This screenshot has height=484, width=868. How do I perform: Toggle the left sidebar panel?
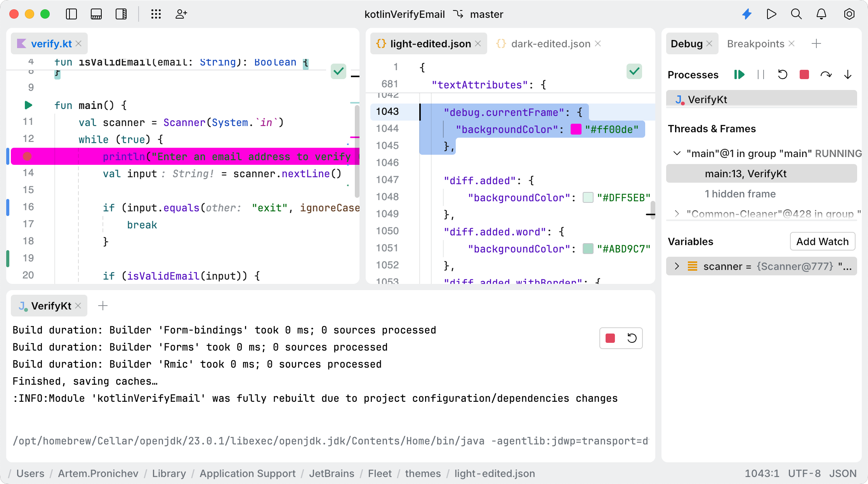[71, 14]
